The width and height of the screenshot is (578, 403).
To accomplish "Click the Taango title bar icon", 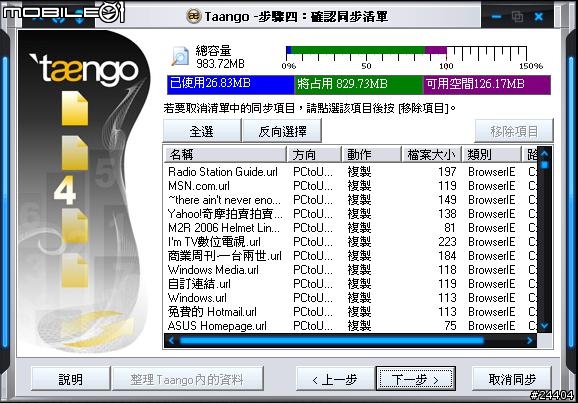I will pyautogui.click(x=194, y=16).
